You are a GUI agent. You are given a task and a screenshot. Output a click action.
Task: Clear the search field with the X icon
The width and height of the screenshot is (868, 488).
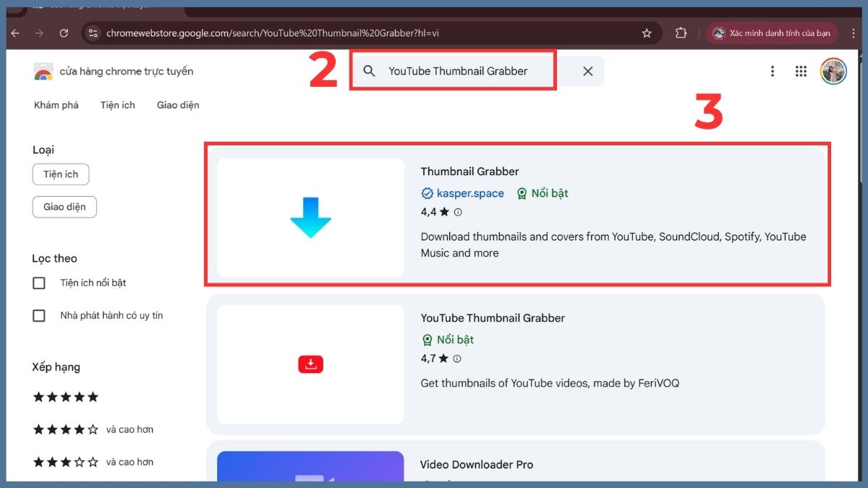pyautogui.click(x=587, y=71)
